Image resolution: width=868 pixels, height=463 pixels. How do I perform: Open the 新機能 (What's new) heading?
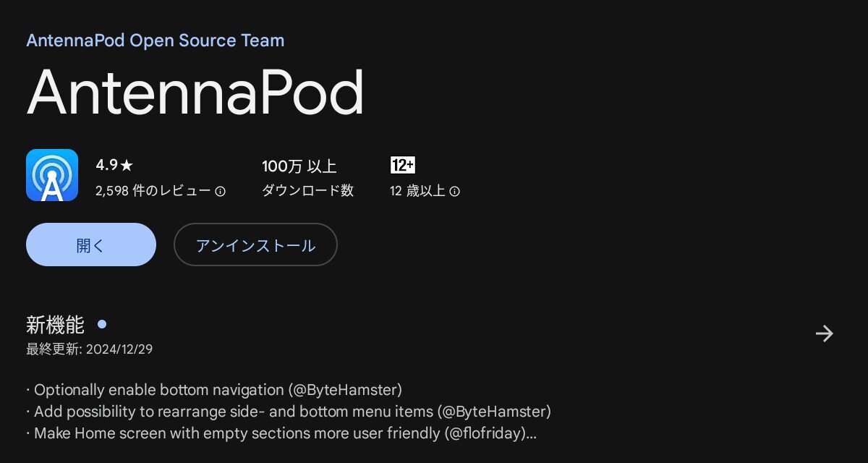tap(55, 325)
